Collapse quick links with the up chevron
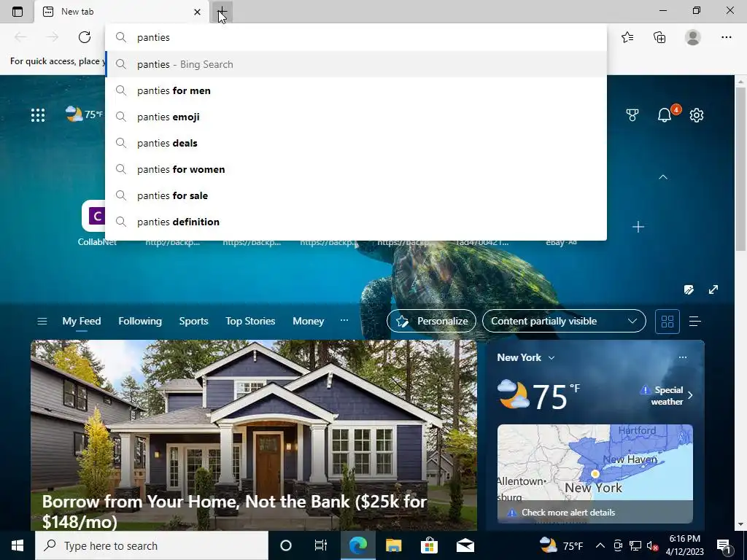This screenshot has height=560, width=747. pyautogui.click(x=662, y=176)
